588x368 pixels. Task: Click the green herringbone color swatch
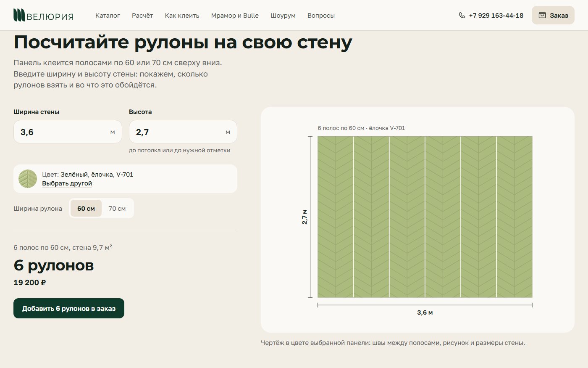pos(28,179)
